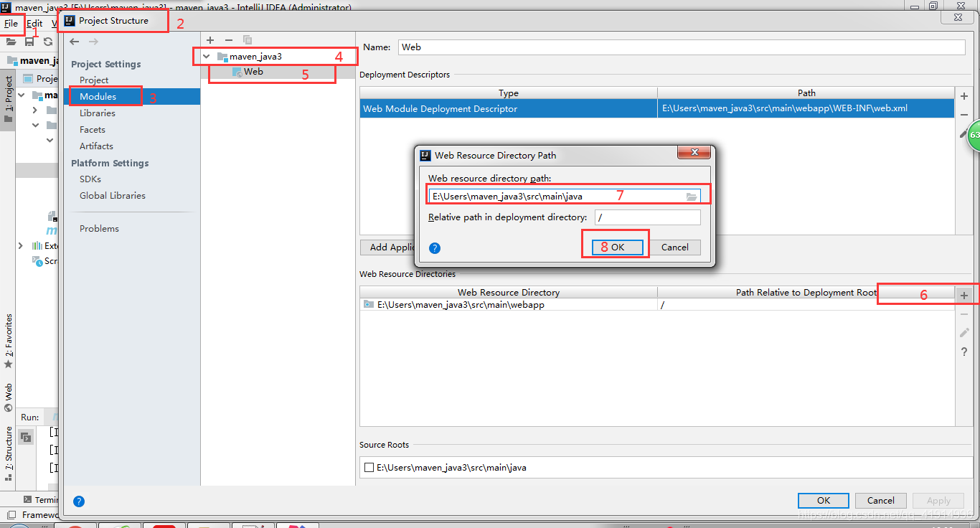Add a new module with the plus icon
The height and width of the screenshot is (528, 980).
[x=210, y=40]
